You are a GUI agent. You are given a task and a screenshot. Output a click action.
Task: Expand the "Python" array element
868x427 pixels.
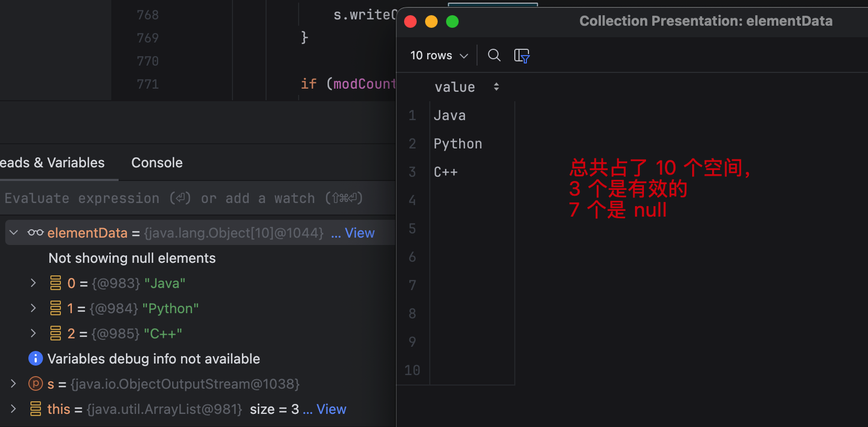[34, 308]
